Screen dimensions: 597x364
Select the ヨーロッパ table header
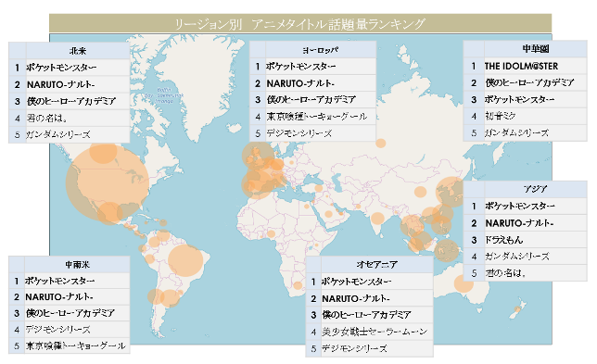[x=321, y=50]
